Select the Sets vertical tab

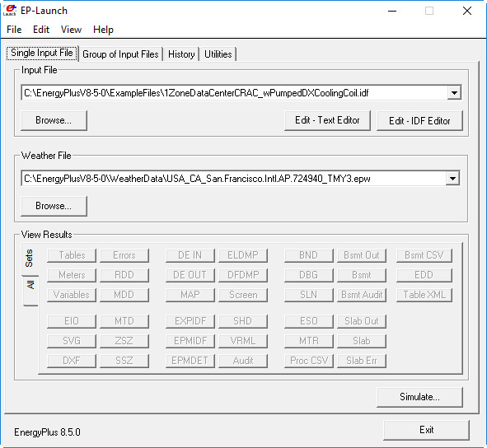30,259
